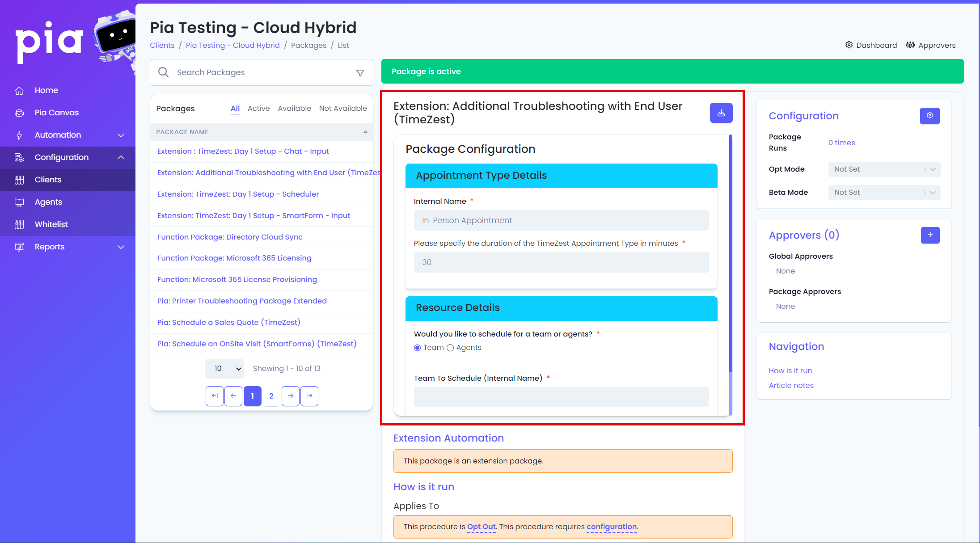The height and width of the screenshot is (543, 980).
Task: Go to last page of packages
Action: pos(309,396)
